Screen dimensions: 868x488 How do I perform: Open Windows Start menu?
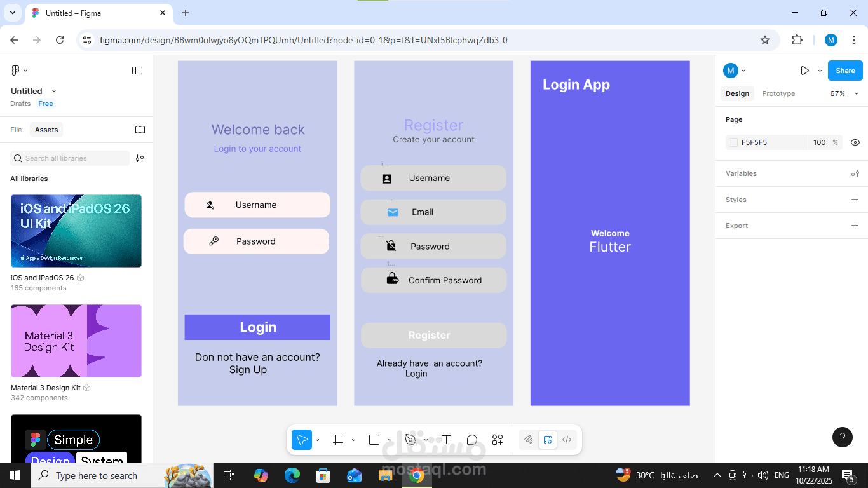coord(15,475)
